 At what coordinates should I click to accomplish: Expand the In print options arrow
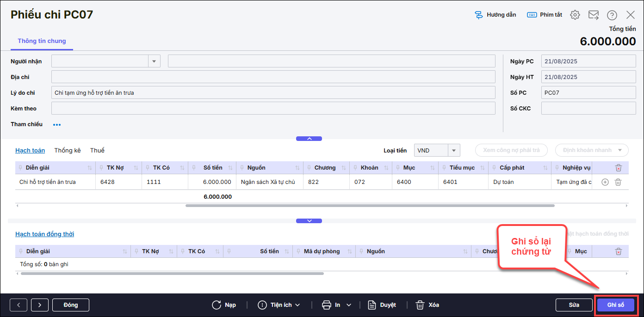coord(349,305)
